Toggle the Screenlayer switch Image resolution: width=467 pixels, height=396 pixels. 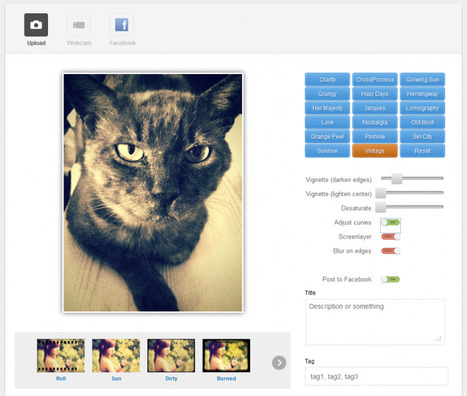click(x=390, y=237)
